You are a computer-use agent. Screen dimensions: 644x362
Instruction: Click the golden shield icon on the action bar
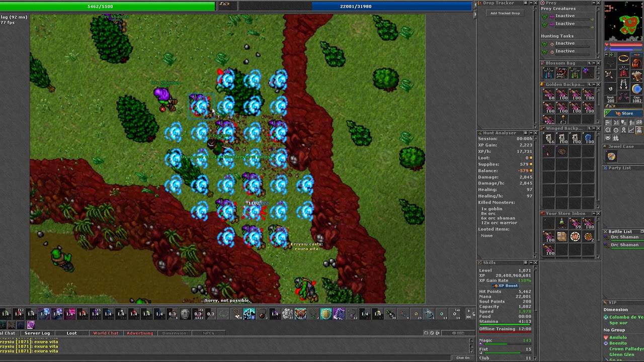[x=326, y=314]
